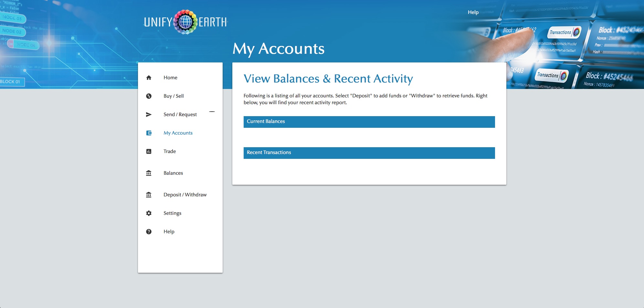
Task: Click the Unify Earth globe logo
Action: pos(185,22)
